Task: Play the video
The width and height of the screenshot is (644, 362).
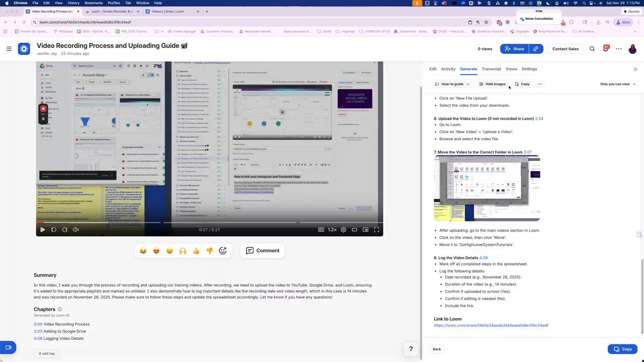Action: point(42,230)
